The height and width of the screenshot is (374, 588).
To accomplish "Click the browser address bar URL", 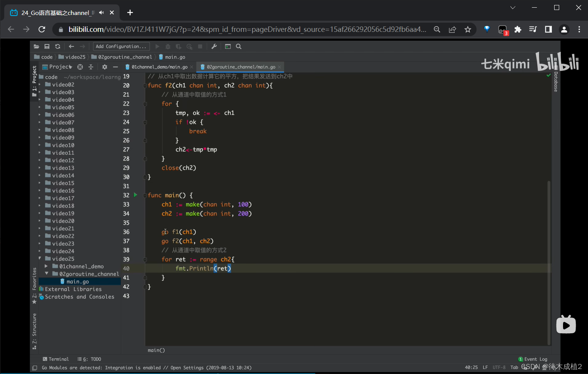I will (247, 29).
